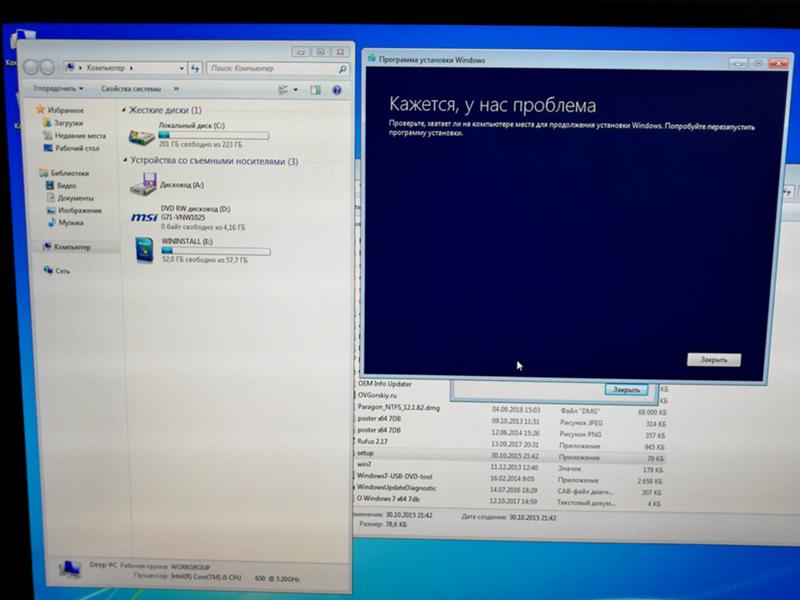Open the address bar history dropdown arrow

point(182,68)
